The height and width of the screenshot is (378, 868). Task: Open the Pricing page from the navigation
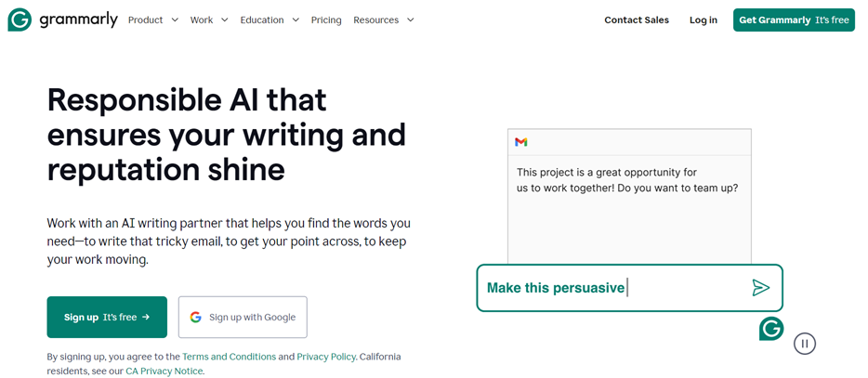(x=326, y=20)
